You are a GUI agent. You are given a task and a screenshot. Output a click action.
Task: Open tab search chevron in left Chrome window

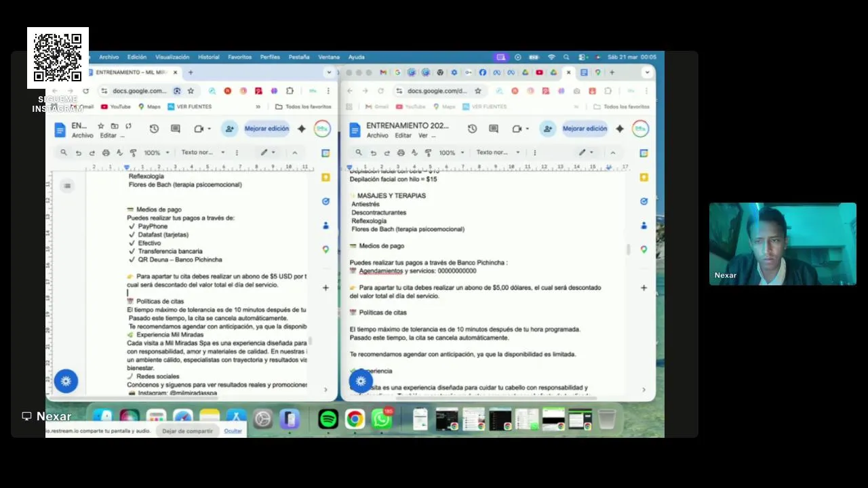(330, 73)
